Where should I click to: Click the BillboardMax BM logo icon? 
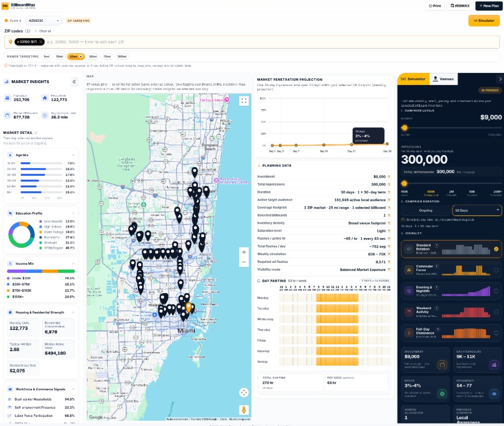click(x=5, y=6)
